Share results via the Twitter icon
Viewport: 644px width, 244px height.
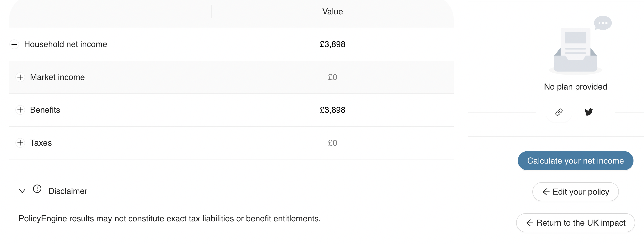click(589, 112)
